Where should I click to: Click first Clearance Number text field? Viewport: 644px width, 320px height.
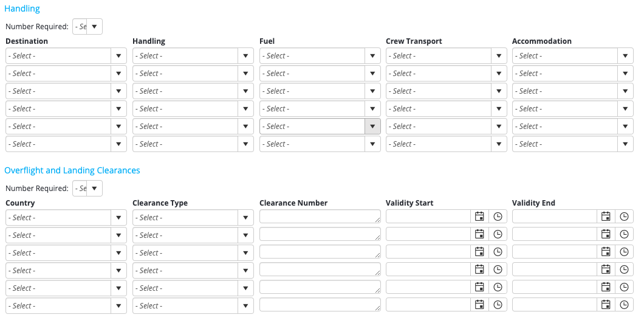[x=320, y=217]
